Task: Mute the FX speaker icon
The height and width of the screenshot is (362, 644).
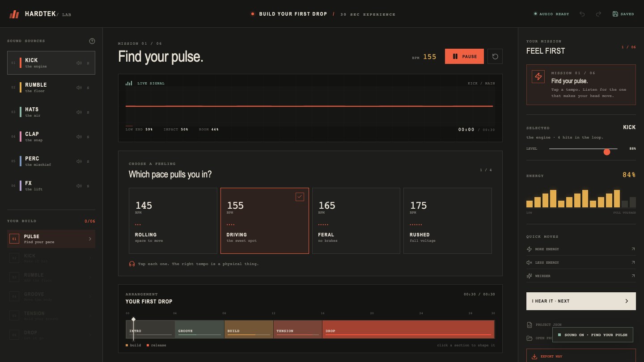Action: coord(79,186)
